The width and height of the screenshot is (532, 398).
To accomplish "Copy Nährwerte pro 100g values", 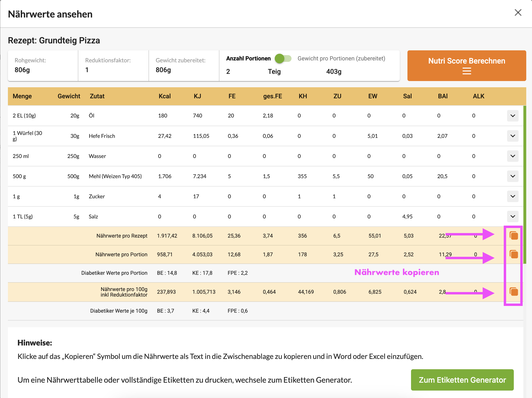I will point(514,292).
